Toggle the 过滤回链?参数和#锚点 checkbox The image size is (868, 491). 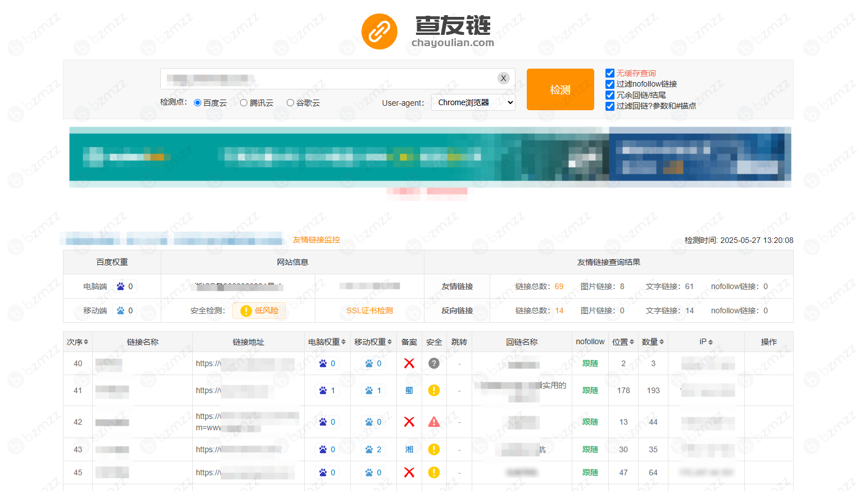(610, 106)
